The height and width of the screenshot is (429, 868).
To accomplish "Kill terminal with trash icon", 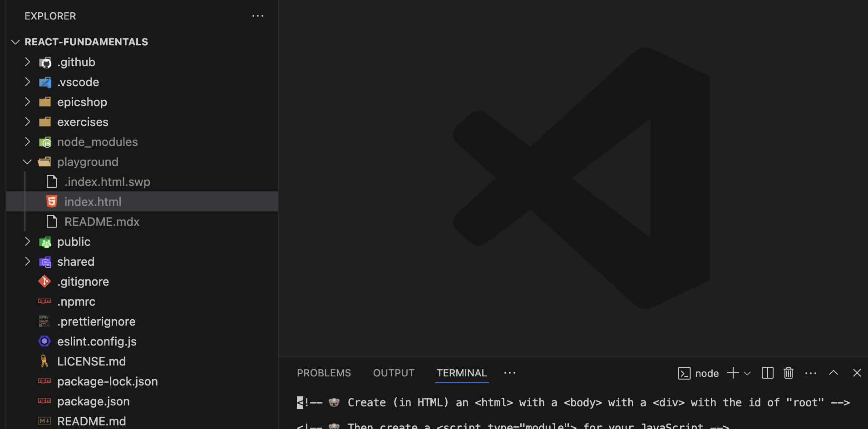I will coord(788,373).
